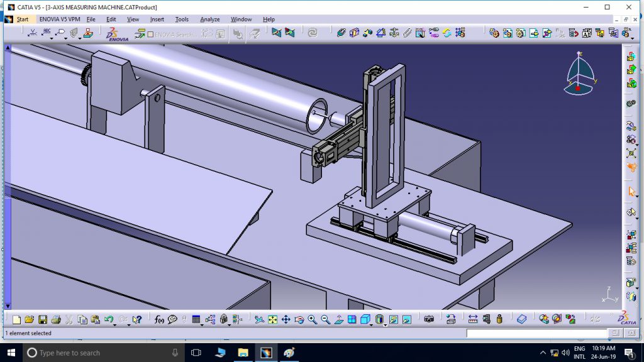Save the product with the floppy icon
This screenshot has height=362, width=644.
[43, 319]
